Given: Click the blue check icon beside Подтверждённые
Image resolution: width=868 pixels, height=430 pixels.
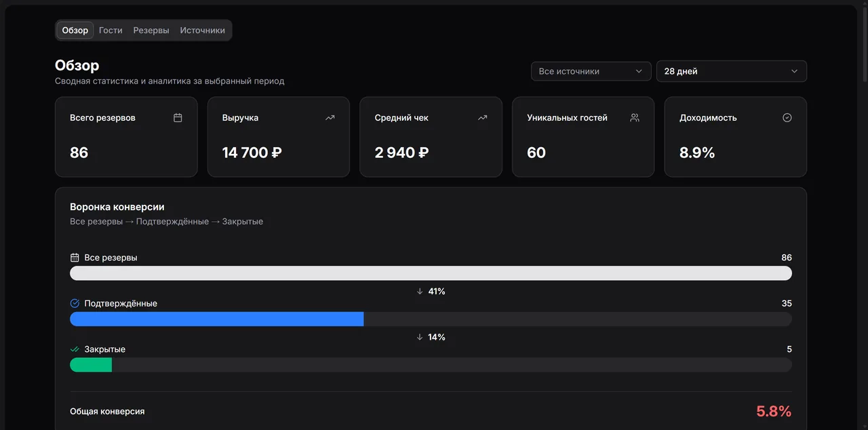Looking at the screenshot, I should 75,303.
